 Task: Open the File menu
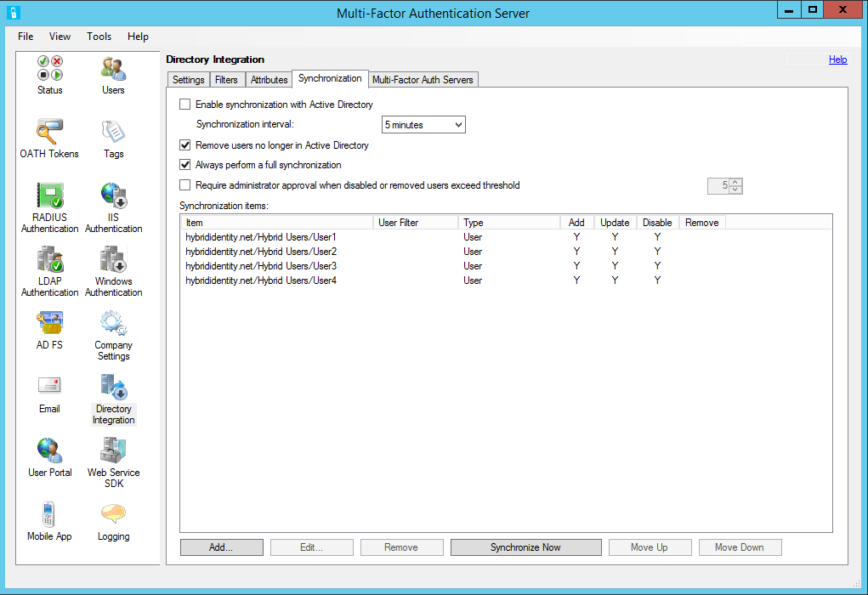(26, 37)
